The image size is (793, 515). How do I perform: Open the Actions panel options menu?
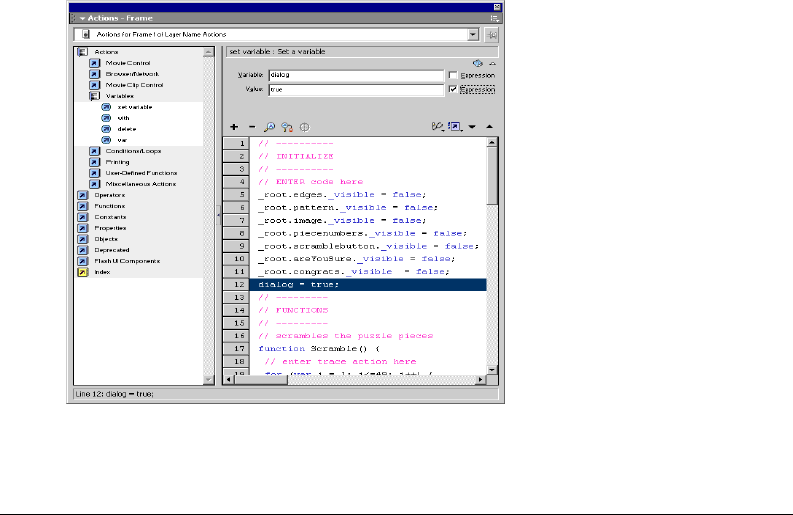pyautogui.click(x=495, y=18)
